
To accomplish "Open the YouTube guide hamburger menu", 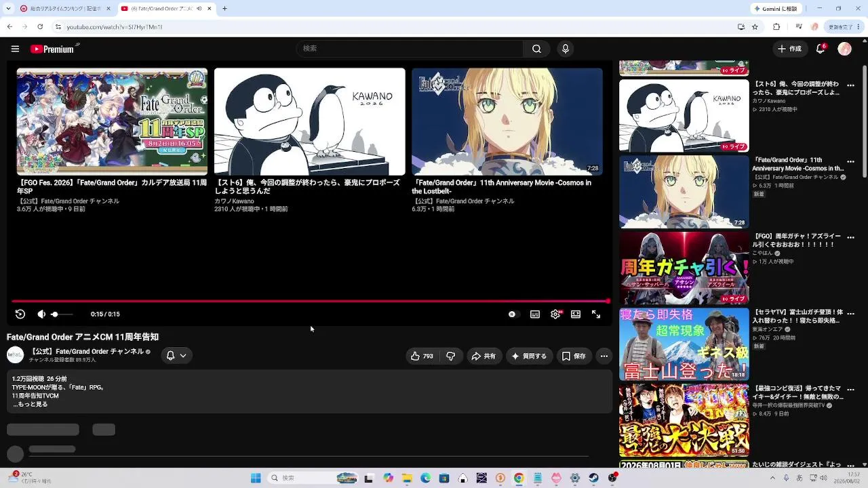I will point(15,49).
